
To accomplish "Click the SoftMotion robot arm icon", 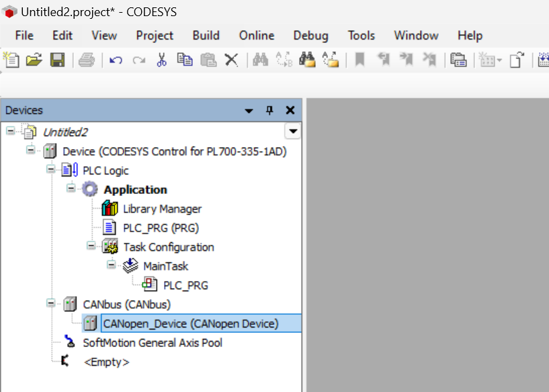I will coord(70,342).
